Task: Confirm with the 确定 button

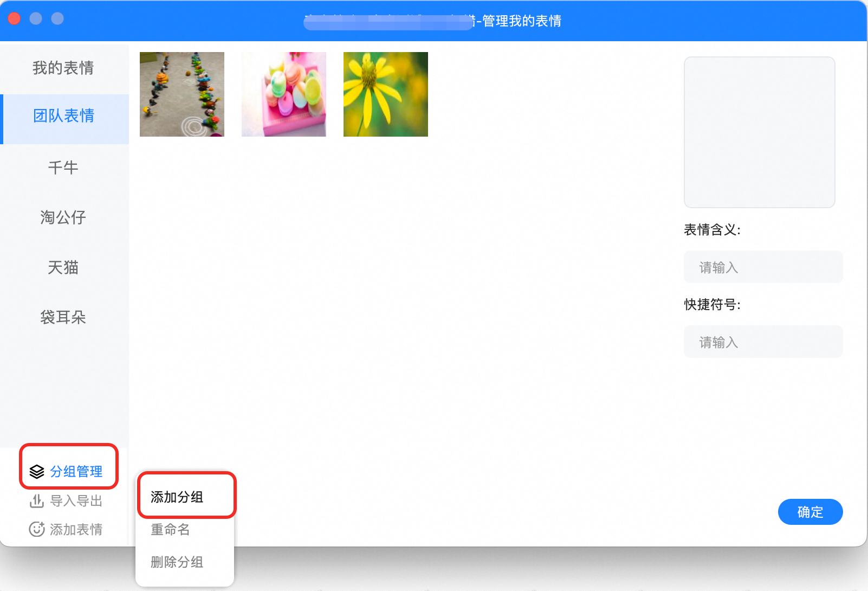Action: coord(810,512)
